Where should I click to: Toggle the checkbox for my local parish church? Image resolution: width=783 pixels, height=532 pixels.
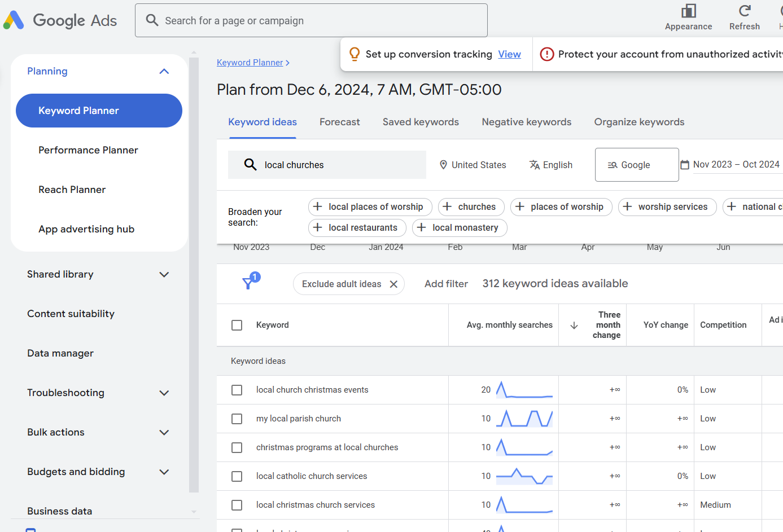[237, 419]
